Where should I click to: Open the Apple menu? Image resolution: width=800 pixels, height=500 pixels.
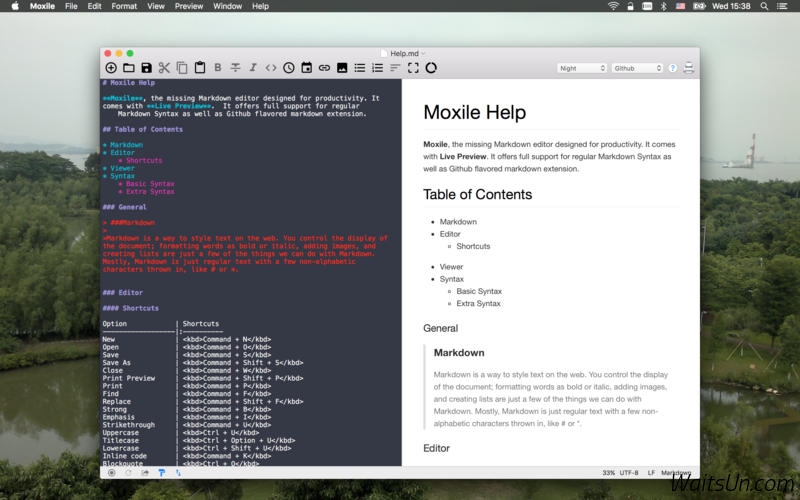15,6
